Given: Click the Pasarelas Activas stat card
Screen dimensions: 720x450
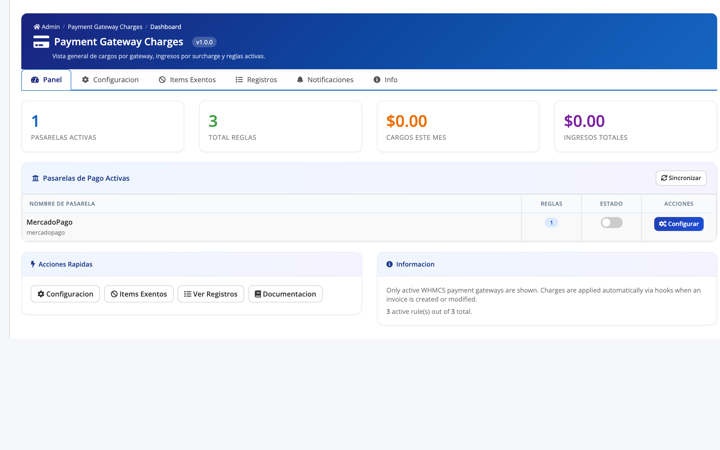Looking at the screenshot, I should coord(103,127).
